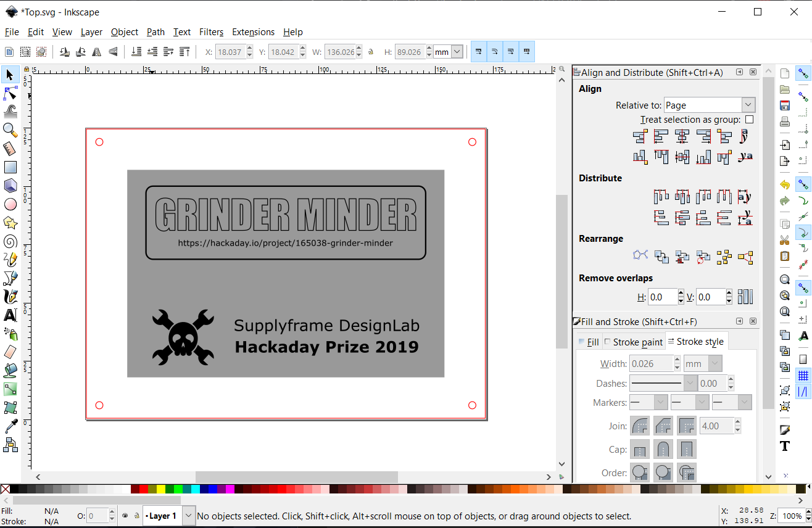Click the no-paint X swatch in palette
The image size is (812, 528).
click(5, 489)
